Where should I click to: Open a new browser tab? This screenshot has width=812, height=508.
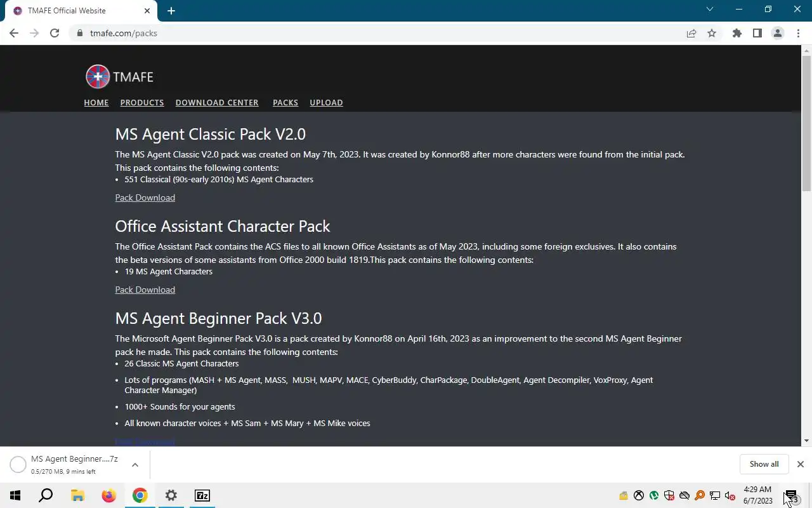[171, 11]
